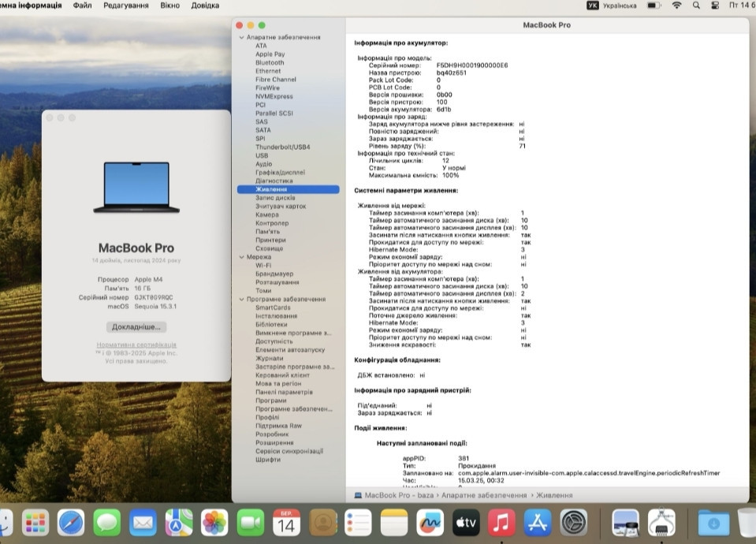This screenshot has height=544, width=756.
Task: Click the Apple TV dock icon
Action: (466, 522)
